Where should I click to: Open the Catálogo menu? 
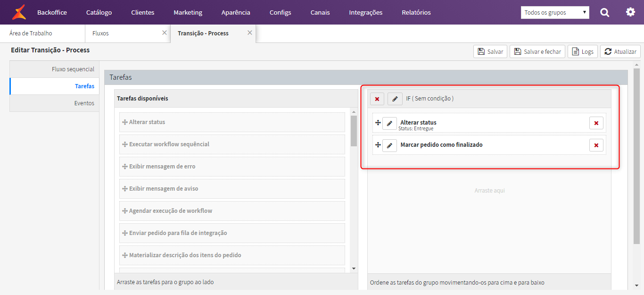point(99,12)
